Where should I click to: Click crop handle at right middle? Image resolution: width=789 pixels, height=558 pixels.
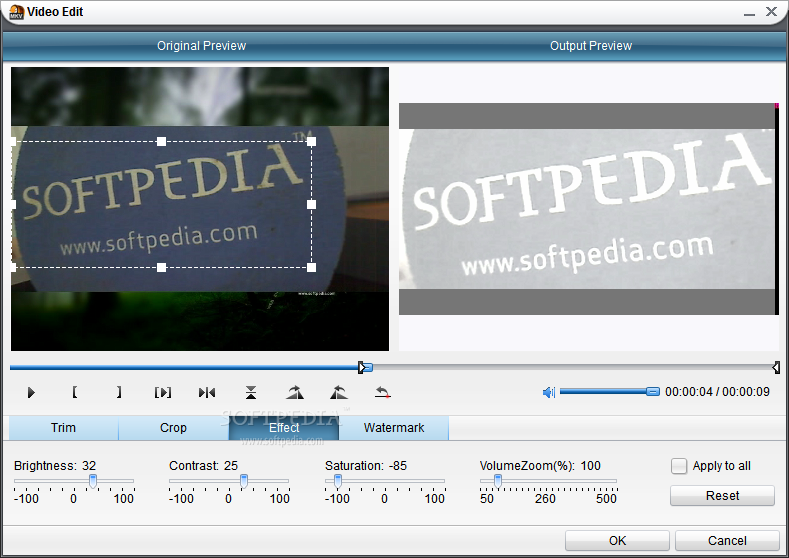tap(311, 204)
